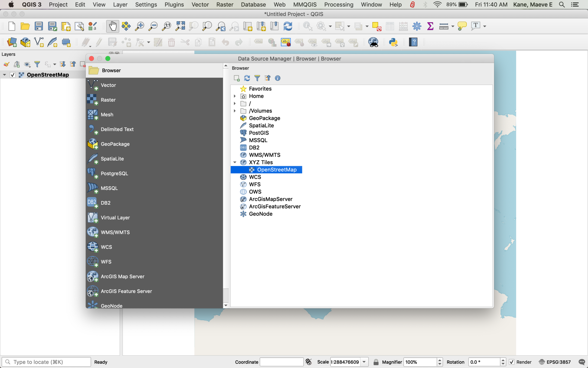Open the Python Console icon
This screenshot has height=368, width=588.
393,42
